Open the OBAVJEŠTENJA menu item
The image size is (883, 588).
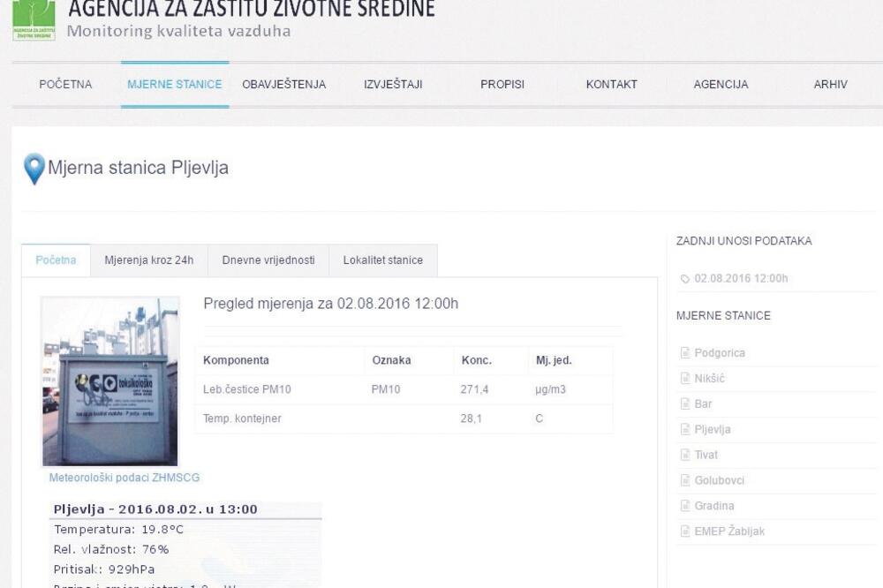coord(283,84)
